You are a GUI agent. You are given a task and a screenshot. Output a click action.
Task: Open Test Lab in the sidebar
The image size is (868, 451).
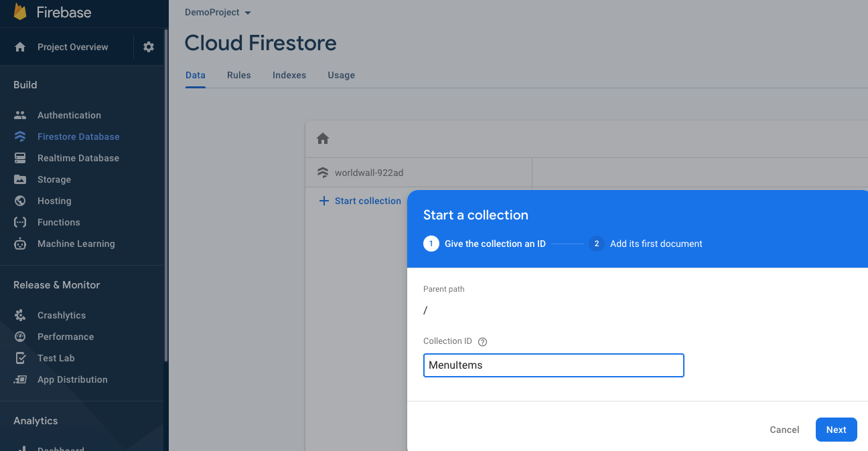56,358
